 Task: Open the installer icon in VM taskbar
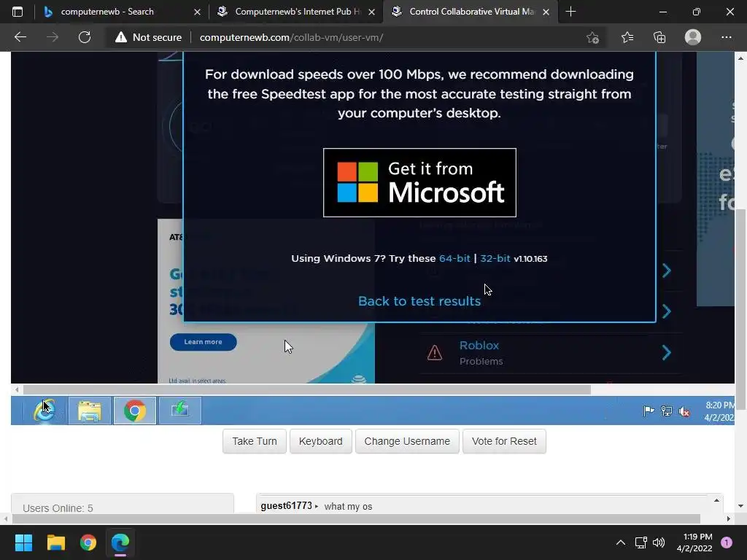tap(180, 411)
